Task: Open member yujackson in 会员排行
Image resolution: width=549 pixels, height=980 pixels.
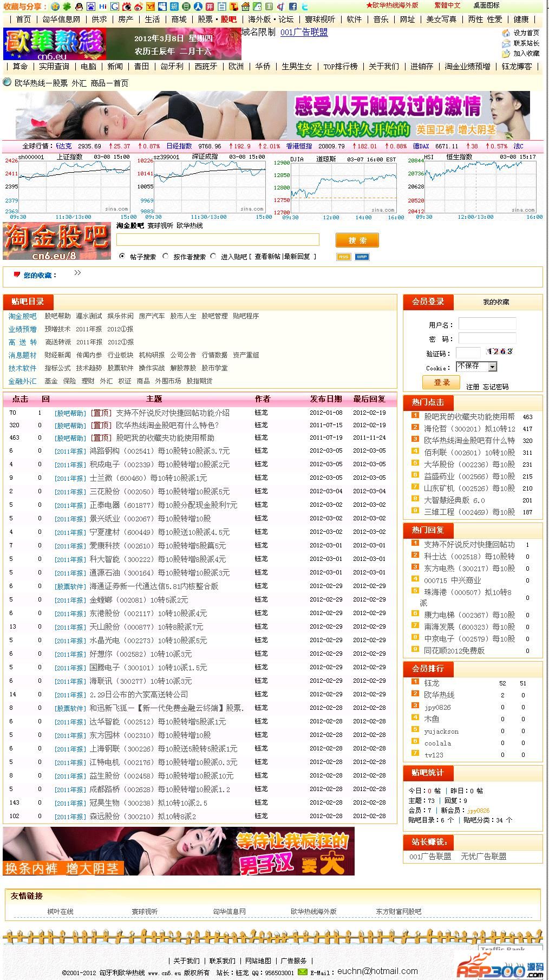Action: point(441,731)
